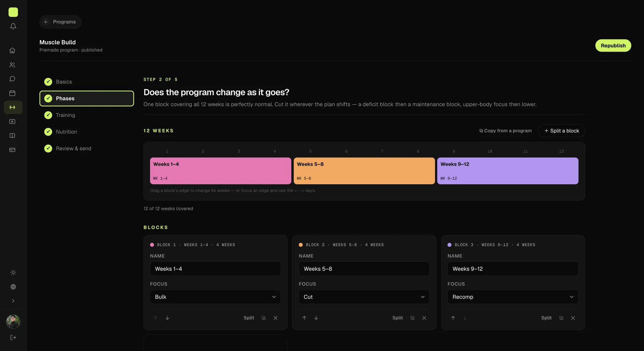Screen dimensions: 644x351
Task: Click the green app logo
Action: pos(13,12)
